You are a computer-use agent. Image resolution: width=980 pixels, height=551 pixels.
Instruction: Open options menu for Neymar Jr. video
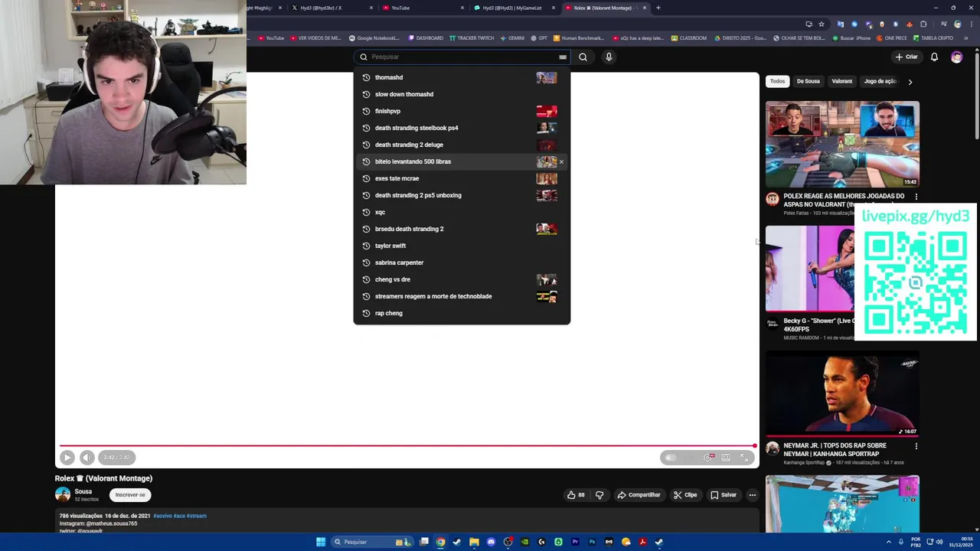pyautogui.click(x=916, y=446)
